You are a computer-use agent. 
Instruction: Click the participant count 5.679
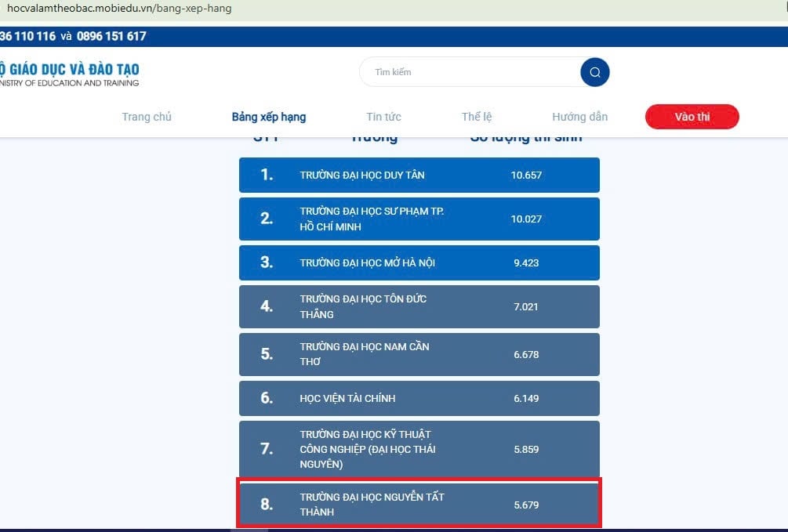coord(526,505)
